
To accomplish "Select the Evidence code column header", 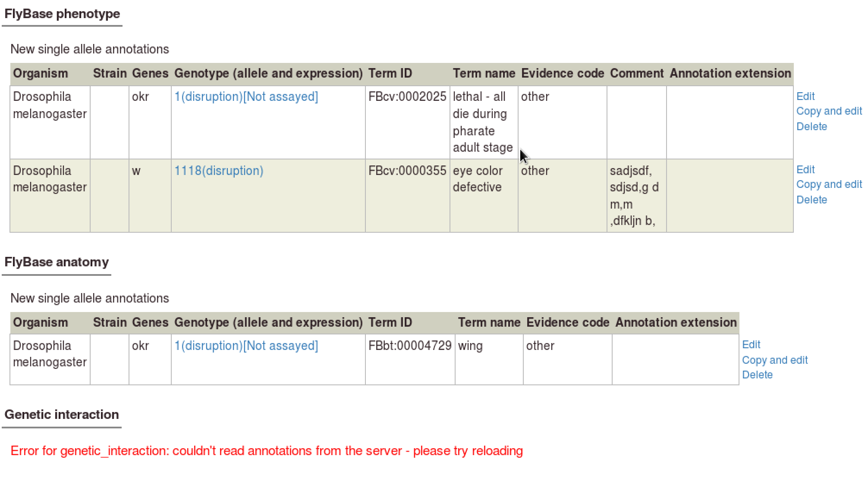I will 562,73.
